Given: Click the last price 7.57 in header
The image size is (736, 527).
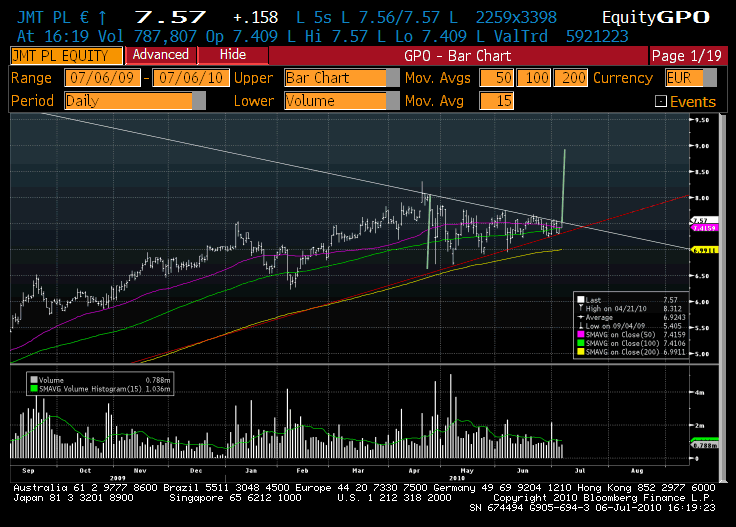Looking at the screenshot, I should [170, 17].
